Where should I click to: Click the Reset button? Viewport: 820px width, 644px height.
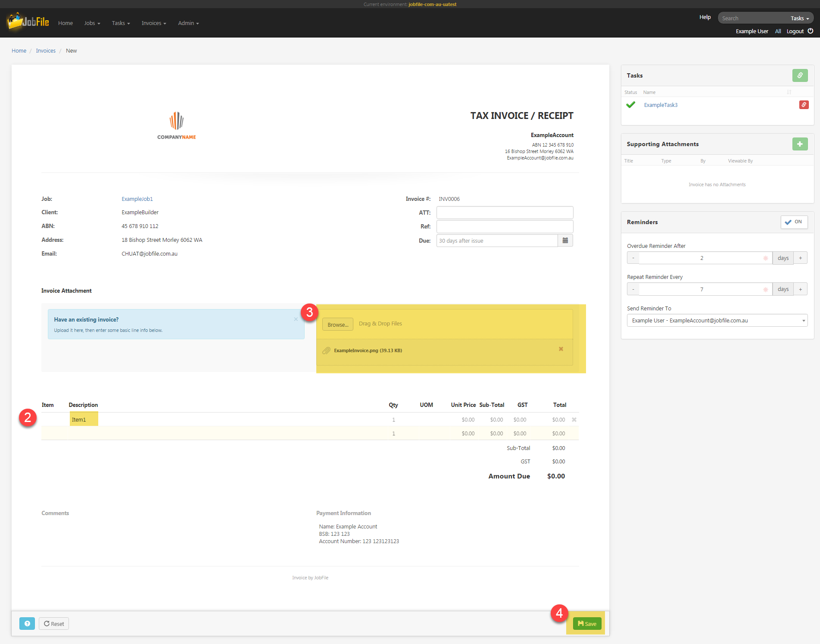[x=54, y=624]
